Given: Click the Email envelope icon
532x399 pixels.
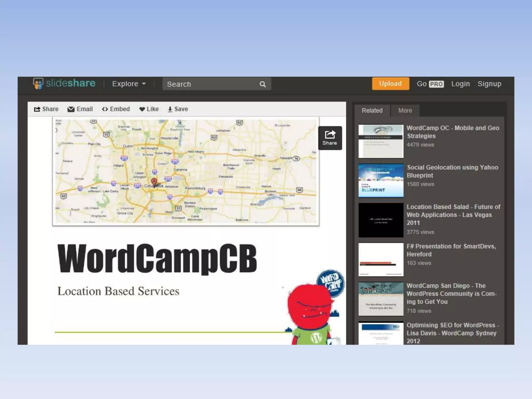Looking at the screenshot, I should [x=71, y=109].
